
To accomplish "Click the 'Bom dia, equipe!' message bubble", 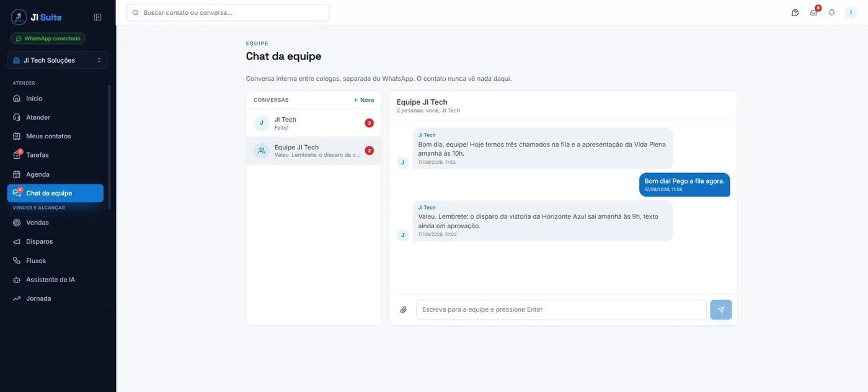I will pos(542,148).
